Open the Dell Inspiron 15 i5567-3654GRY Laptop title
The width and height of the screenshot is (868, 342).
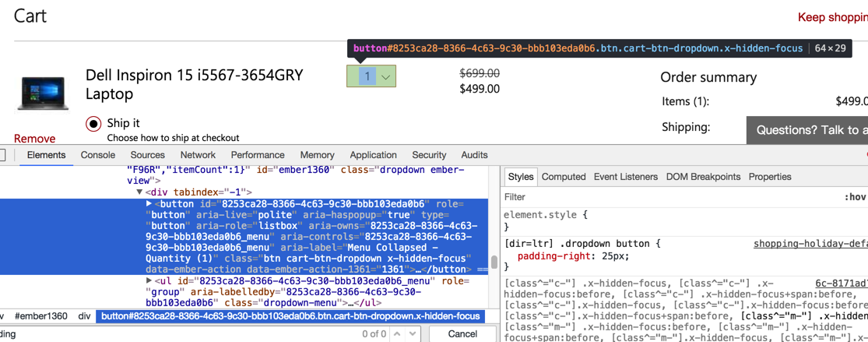point(195,84)
